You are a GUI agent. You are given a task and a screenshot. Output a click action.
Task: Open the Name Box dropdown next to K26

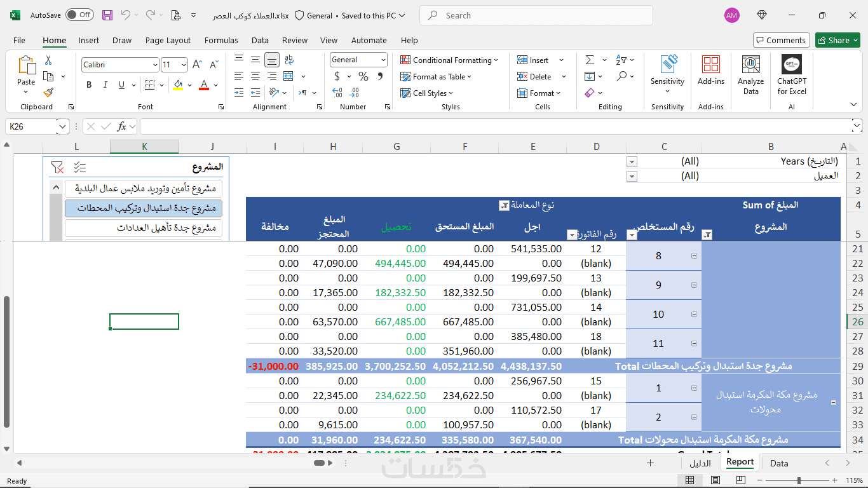[x=62, y=126]
